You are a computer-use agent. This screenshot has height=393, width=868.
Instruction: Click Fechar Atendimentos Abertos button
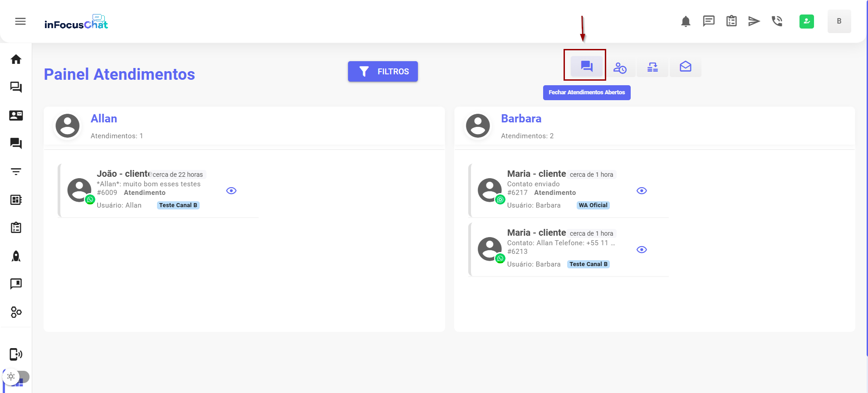tap(586, 92)
